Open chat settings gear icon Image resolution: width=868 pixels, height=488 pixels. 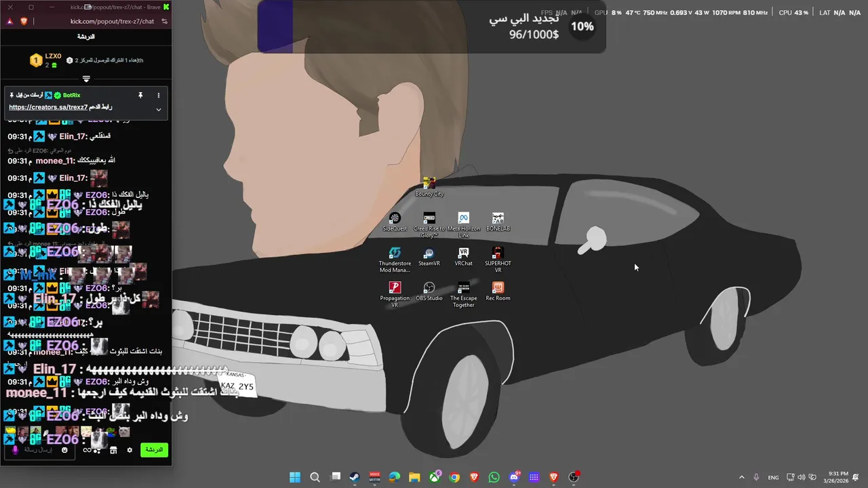pos(130,450)
